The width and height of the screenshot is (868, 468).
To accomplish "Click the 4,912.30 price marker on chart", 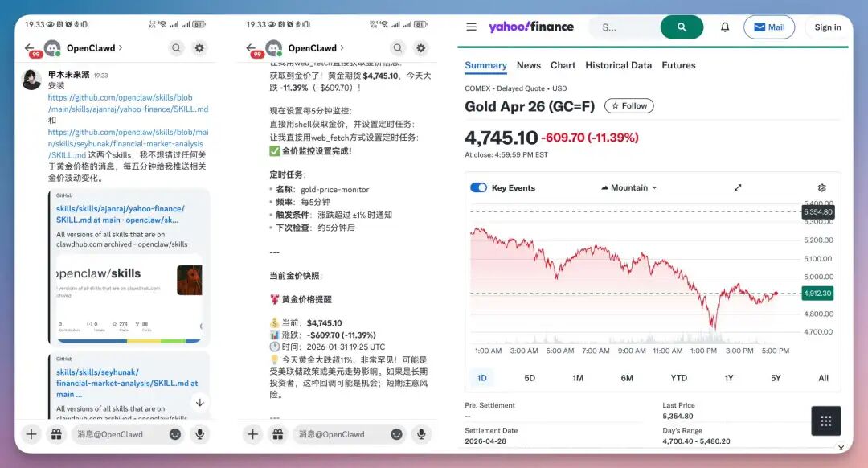I will pos(817,293).
